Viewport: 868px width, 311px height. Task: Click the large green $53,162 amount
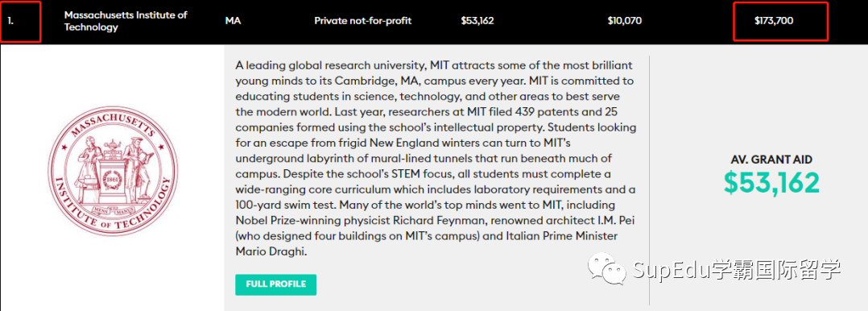click(771, 183)
